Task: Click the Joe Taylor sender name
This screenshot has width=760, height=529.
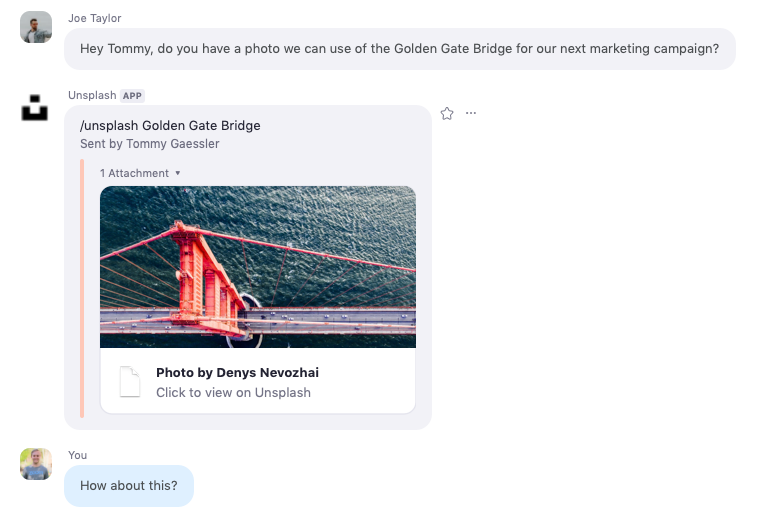Action: [95, 18]
